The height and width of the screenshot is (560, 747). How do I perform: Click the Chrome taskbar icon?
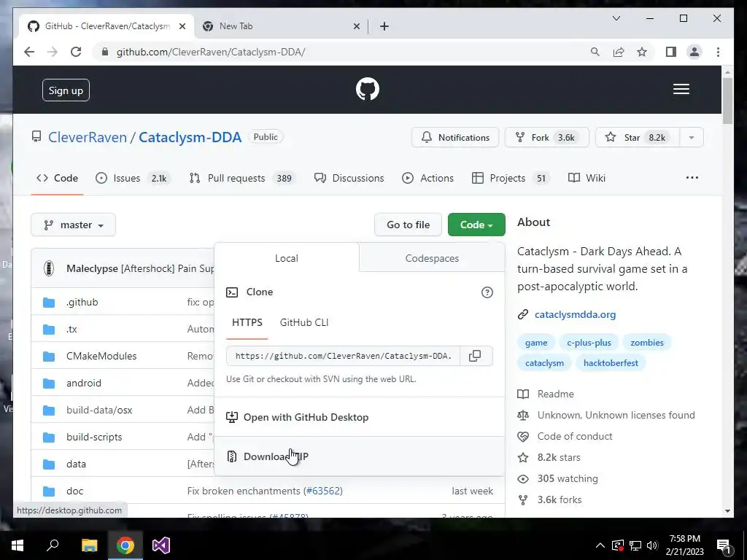coord(125,545)
